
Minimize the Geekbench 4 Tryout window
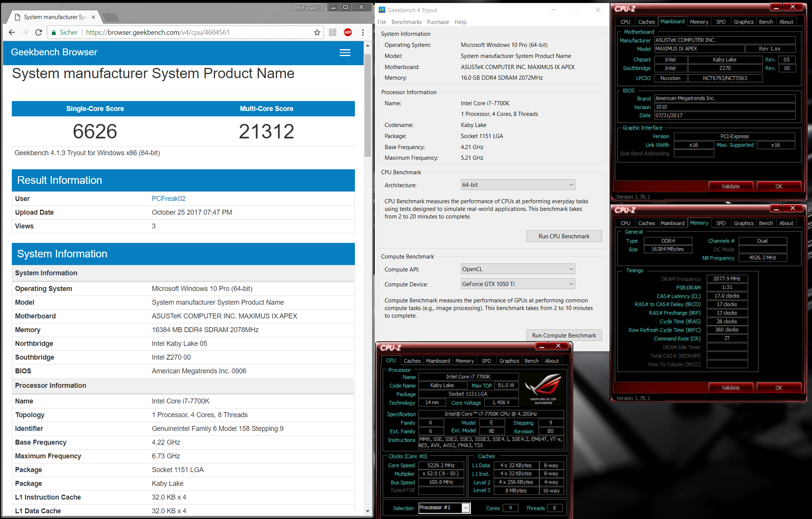click(554, 10)
